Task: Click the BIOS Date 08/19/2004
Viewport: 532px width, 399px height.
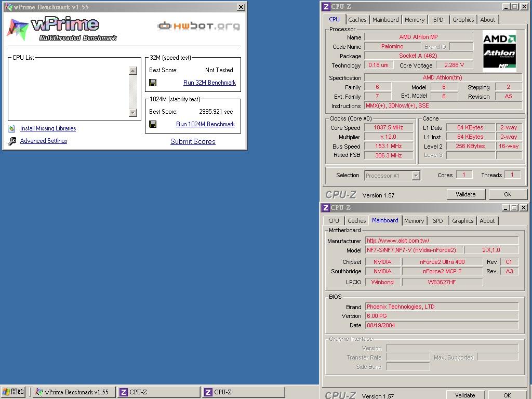Action: point(442,325)
